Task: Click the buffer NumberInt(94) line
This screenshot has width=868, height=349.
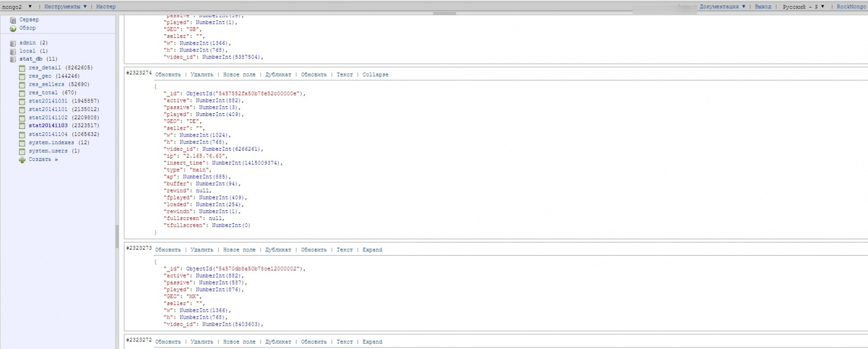Action: (202, 184)
